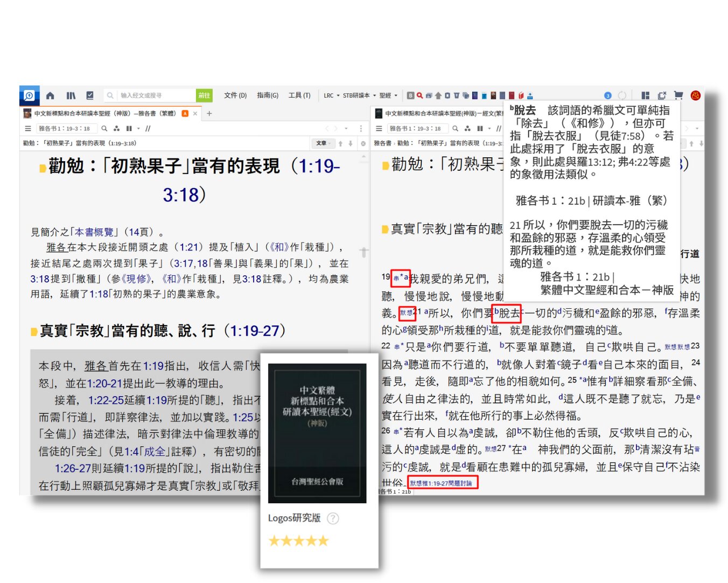Click the five-star rating on resource card
Image resolution: width=728 pixels, height=583 pixels.
coord(298,541)
